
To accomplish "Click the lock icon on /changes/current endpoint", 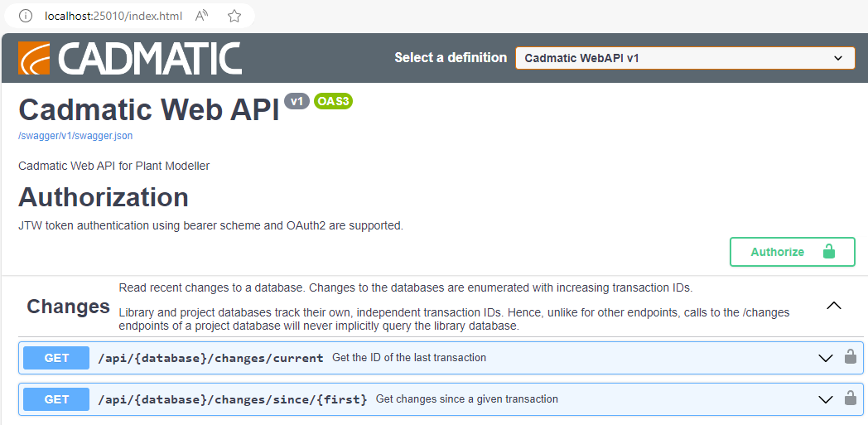I will [x=850, y=358].
